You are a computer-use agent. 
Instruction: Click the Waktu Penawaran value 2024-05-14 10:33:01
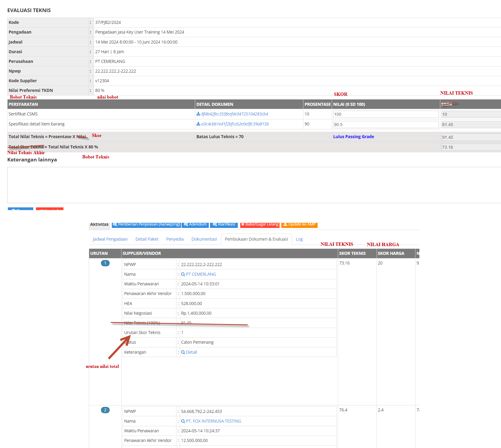pos(200,284)
